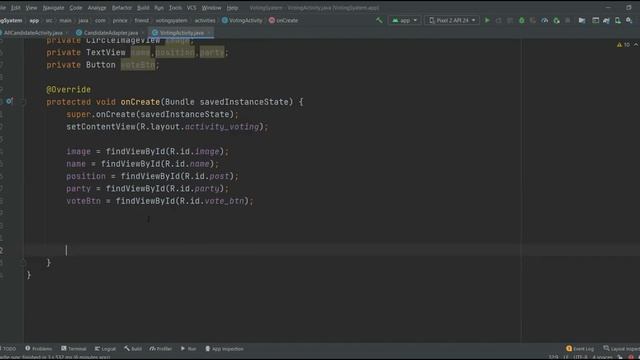The image size is (640, 360).
Task: Click fold end marker at onCreate closing brace
Action: (23, 262)
